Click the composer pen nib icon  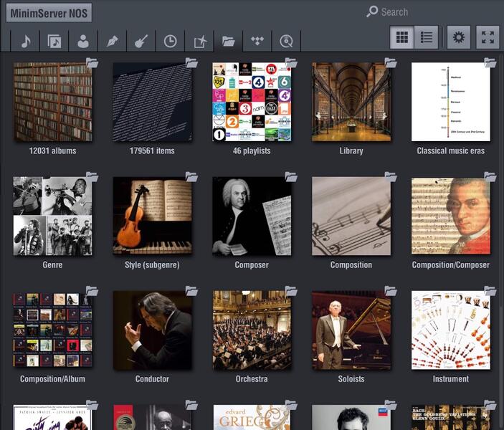(x=113, y=41)
